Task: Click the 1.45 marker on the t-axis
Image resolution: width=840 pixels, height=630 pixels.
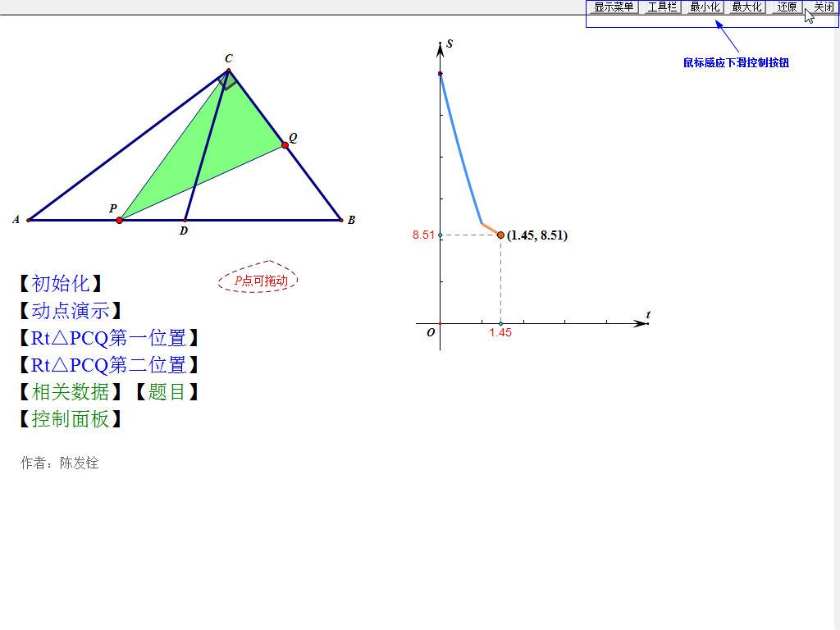Action: (x=500, y=324)
